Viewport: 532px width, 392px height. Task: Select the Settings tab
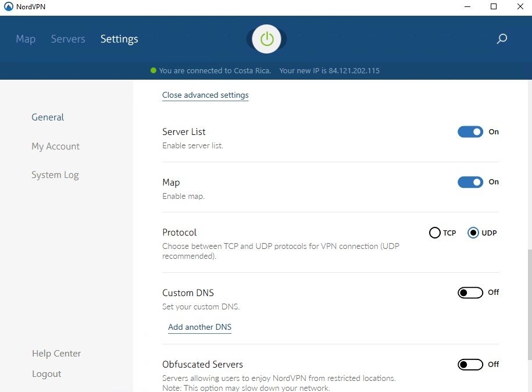(119, 39)
